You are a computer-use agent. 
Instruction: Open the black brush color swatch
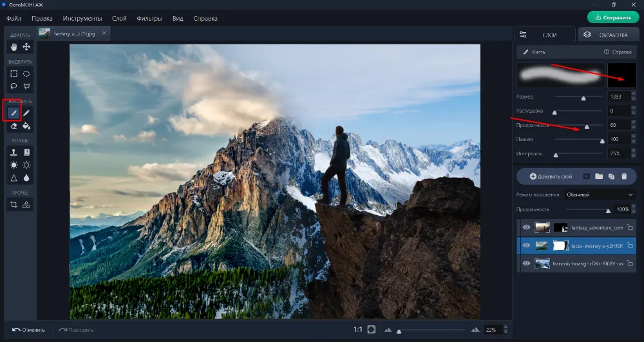pos(621,75)
